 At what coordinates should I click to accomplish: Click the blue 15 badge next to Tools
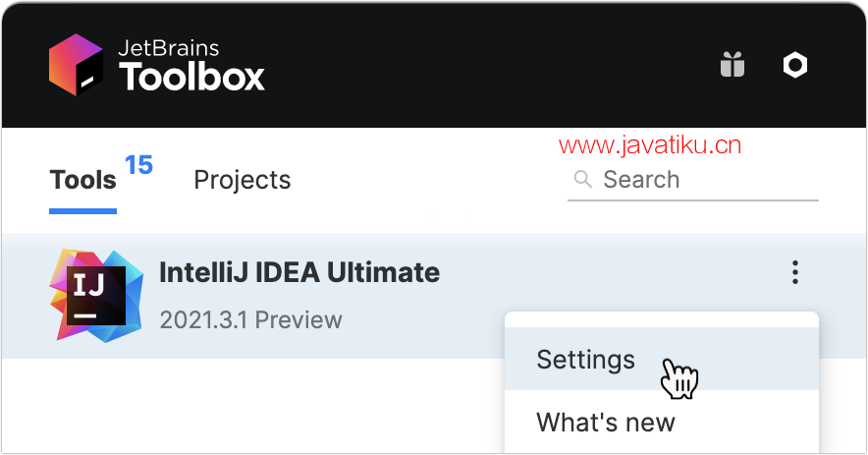139,165
